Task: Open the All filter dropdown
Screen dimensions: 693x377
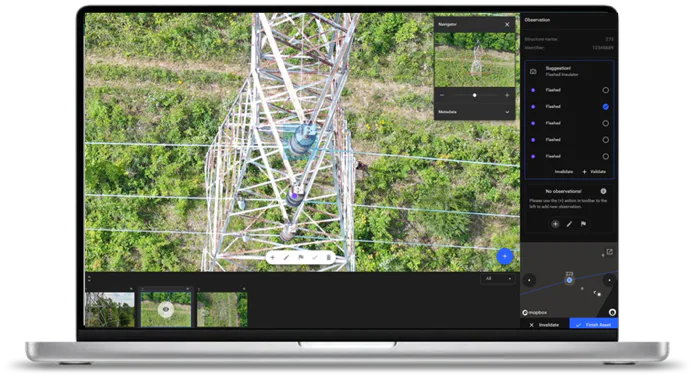Action: coord(498,278)
